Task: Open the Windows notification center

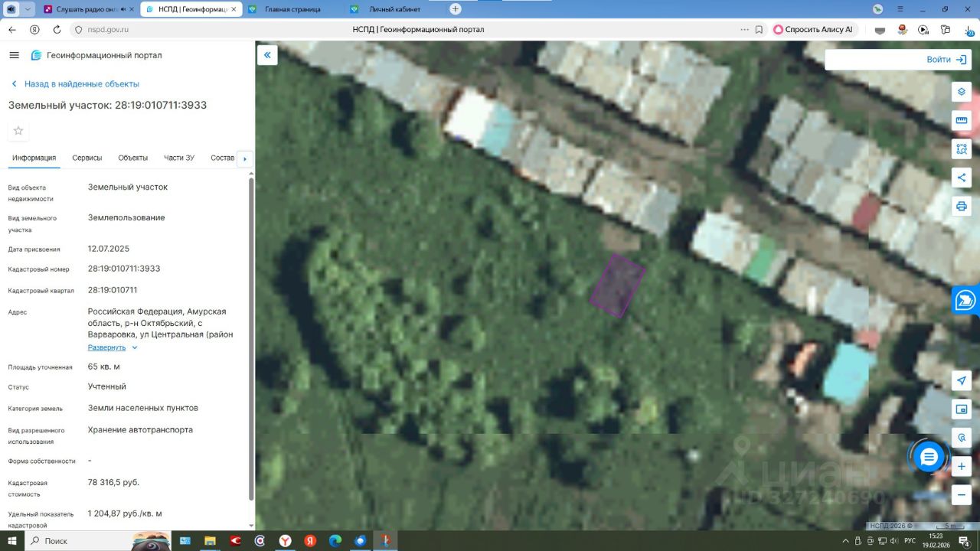Action: 964,541
